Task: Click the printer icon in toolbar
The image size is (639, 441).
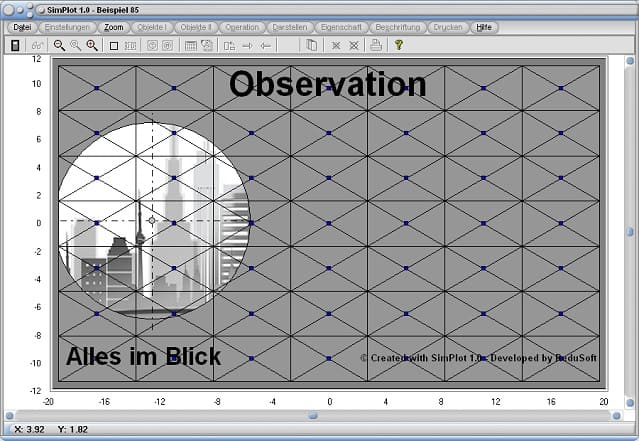Action: pyautogui.click(x=376, y=45)
